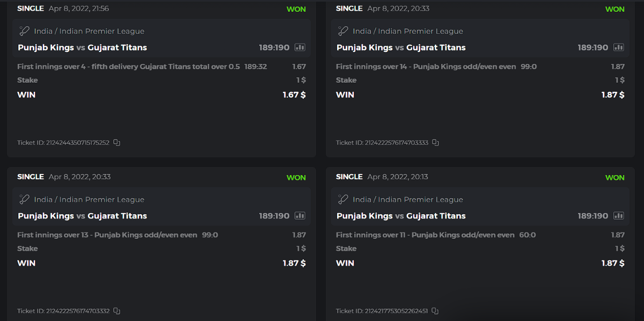Screen dimensions: 644x321
Task: Copy ticket ID ending in 262451
Action: 435,311
